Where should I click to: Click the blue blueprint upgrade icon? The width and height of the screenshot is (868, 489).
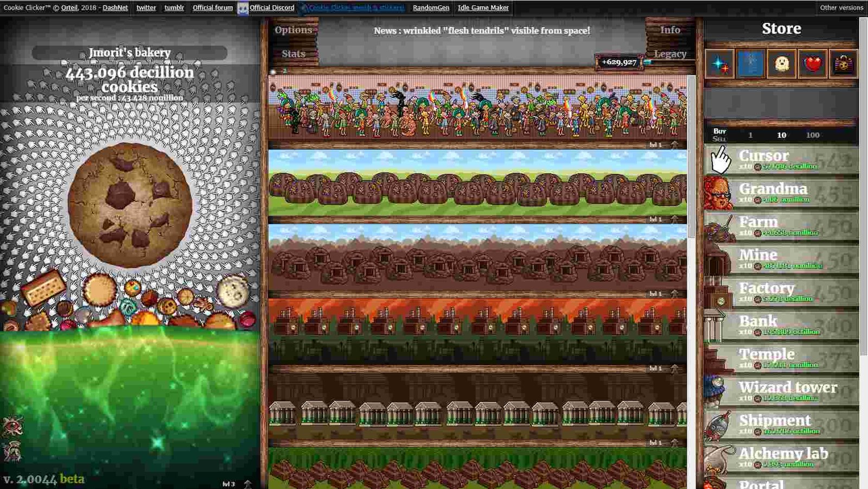[750, 64]
